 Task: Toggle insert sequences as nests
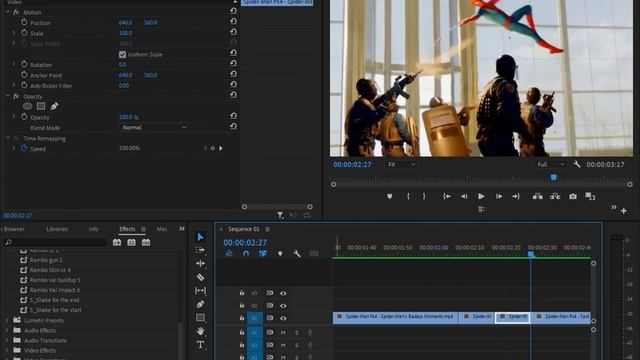click(x=229, y=253)
